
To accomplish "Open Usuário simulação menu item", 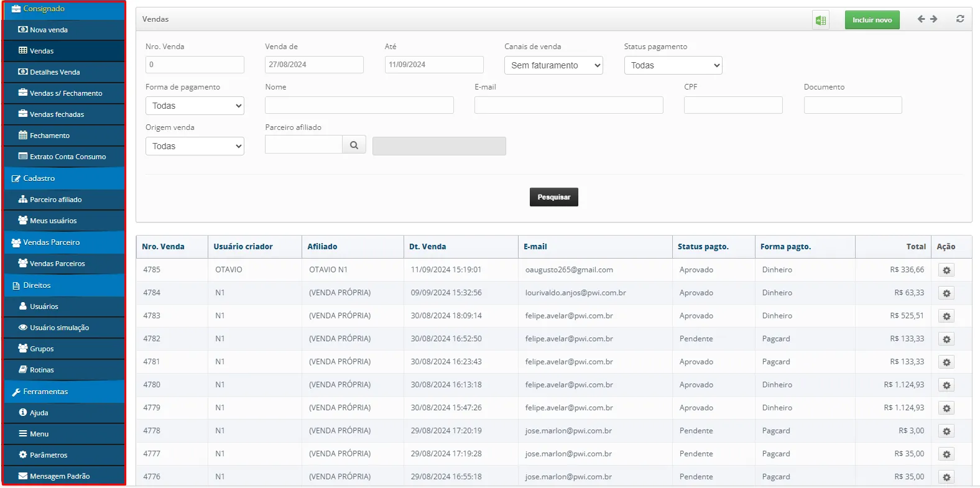I will (59, 328).
